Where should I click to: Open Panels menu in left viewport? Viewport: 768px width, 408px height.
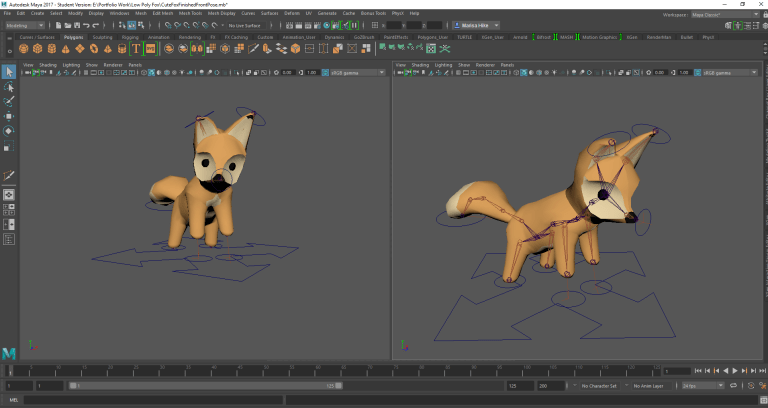[x=135, y=65]
